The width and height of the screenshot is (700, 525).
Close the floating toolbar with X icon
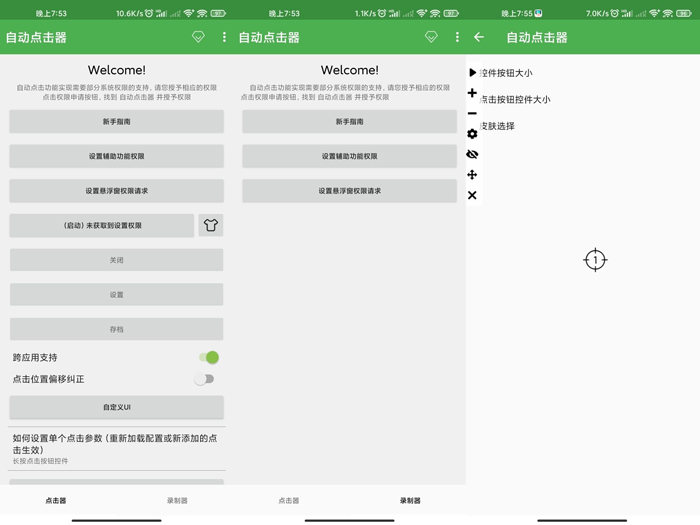pos(473,195)
